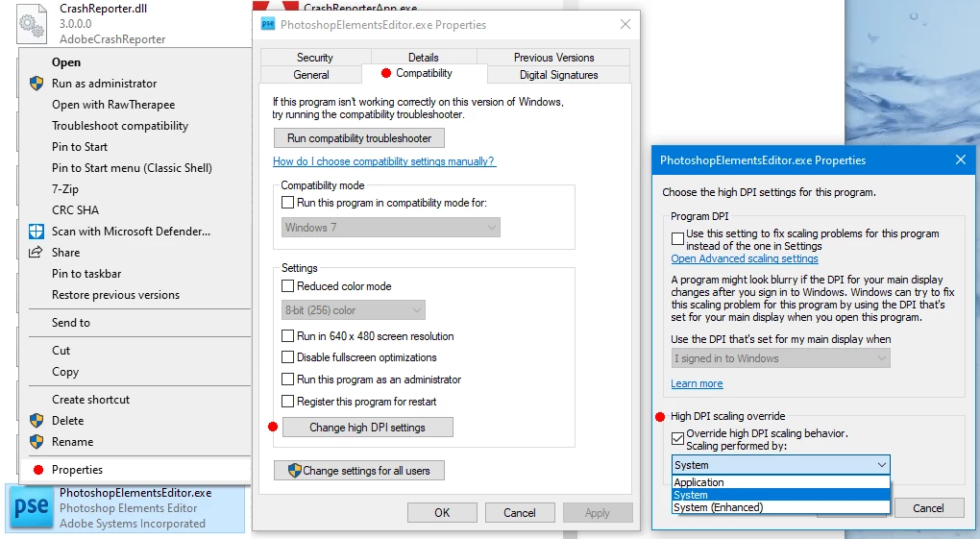Click the Microsoft Defender scan icon
This screenshot has width=980, height=539.
37,232
